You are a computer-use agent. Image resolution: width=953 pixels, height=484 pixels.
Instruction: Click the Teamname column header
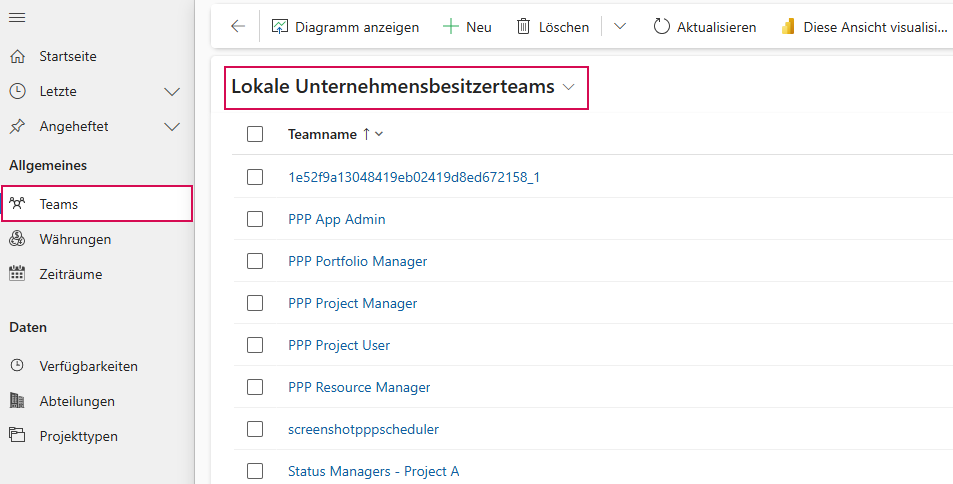coord(322,134)
